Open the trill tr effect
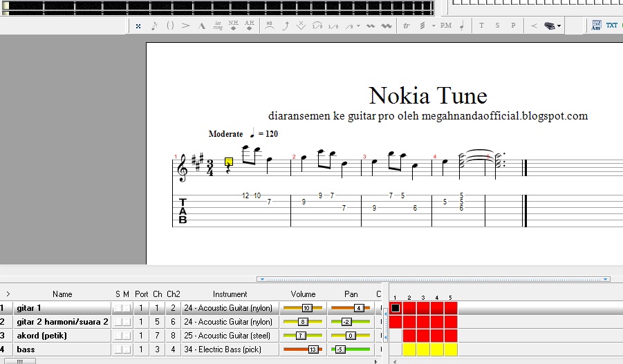This screenshot has height=364, width=623. 406,26
